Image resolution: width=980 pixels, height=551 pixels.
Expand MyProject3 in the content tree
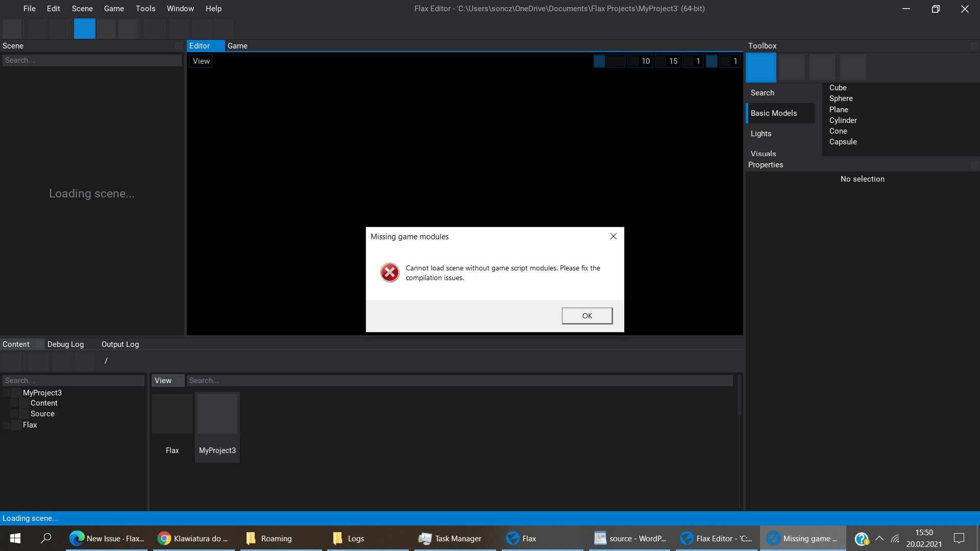coord(7,392)
